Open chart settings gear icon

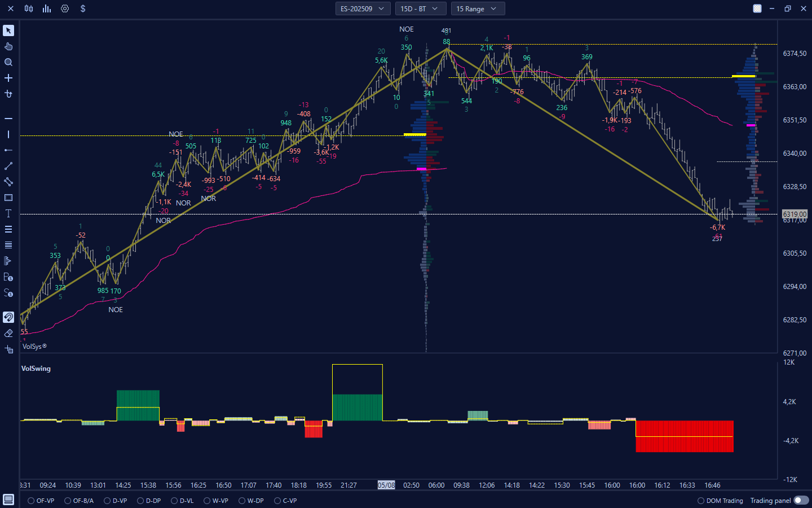[x=65, y=8]
